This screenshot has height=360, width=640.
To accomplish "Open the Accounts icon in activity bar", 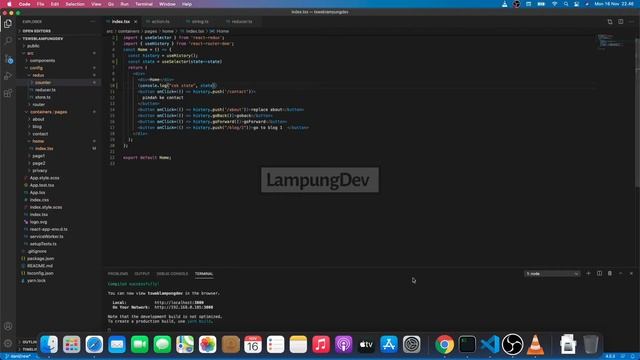I will 8,326.
